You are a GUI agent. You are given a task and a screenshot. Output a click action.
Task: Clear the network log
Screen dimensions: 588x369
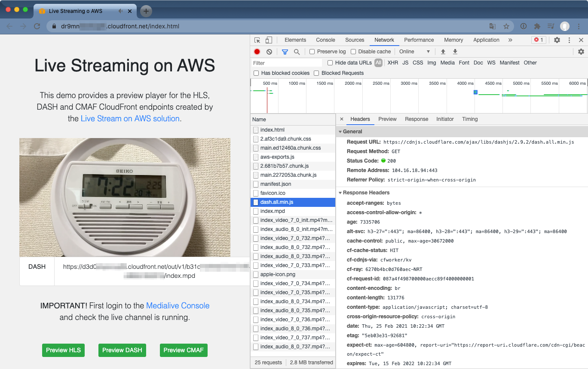(x=269, y=52)
